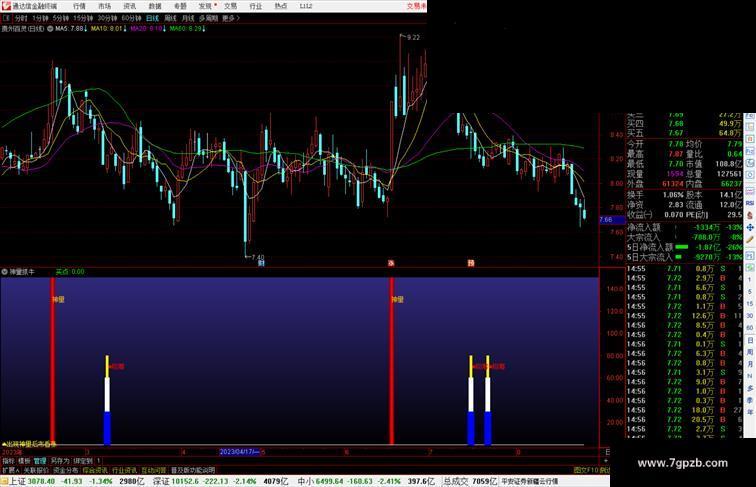Viewport: 756px width, 487px height.
Task: Click the sidebar 年 yearly shortcut
Action: tap(750, 412)
